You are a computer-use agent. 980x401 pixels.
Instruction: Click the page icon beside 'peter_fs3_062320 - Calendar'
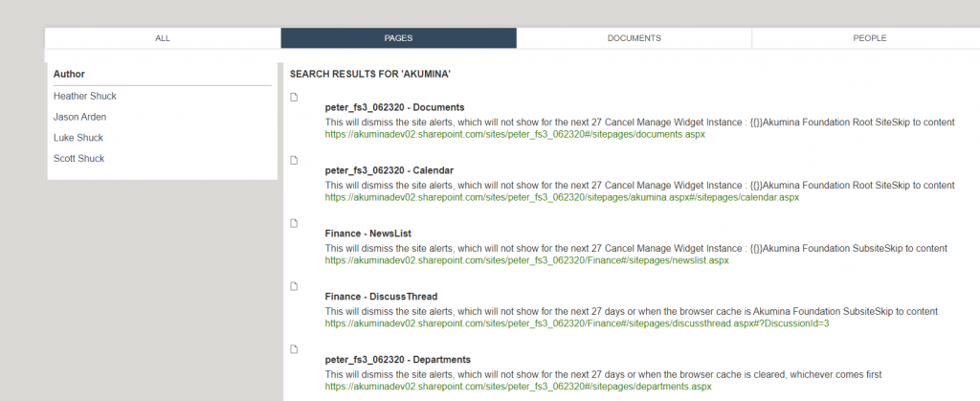(295, 160)
